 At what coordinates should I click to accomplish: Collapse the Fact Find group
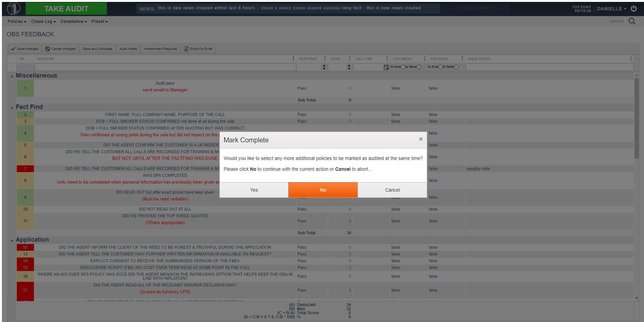coord(12,107)
